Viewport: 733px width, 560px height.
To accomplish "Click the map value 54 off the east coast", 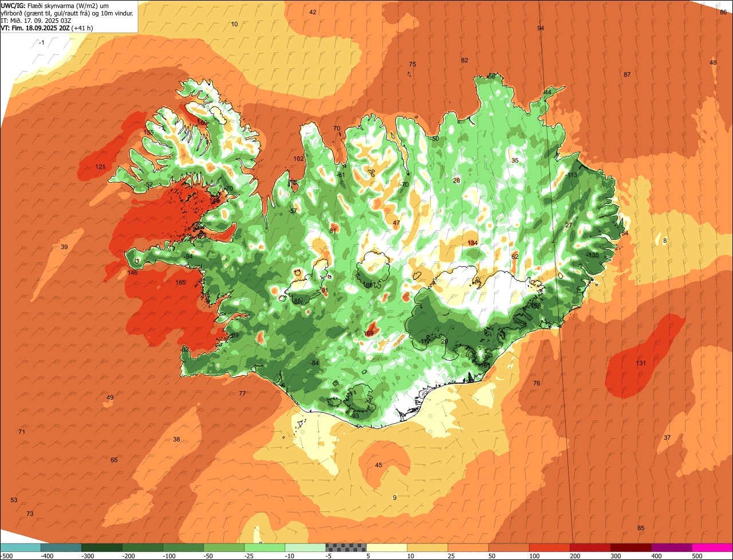I will 625,234.
